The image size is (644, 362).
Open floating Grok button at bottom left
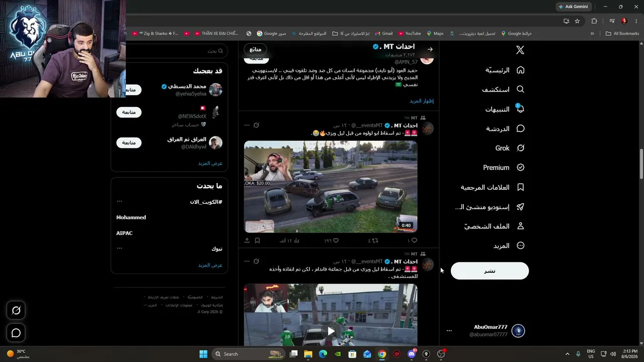[16, 311]
